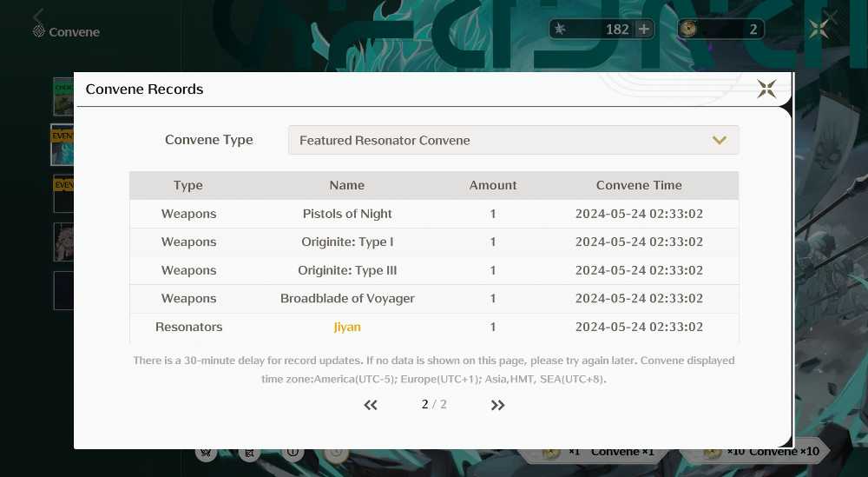Select Originite: Type I entry
868x477 pixels.
coord(347,242)
